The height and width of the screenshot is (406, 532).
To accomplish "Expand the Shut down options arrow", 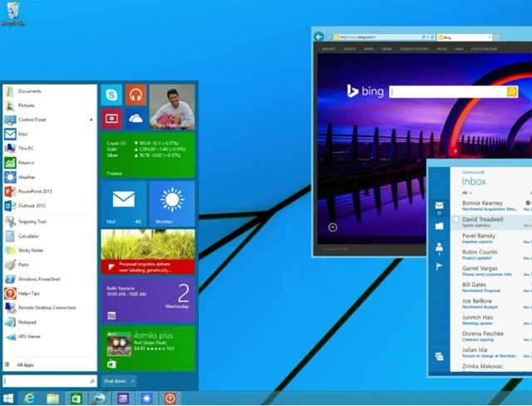I will 133,381.
